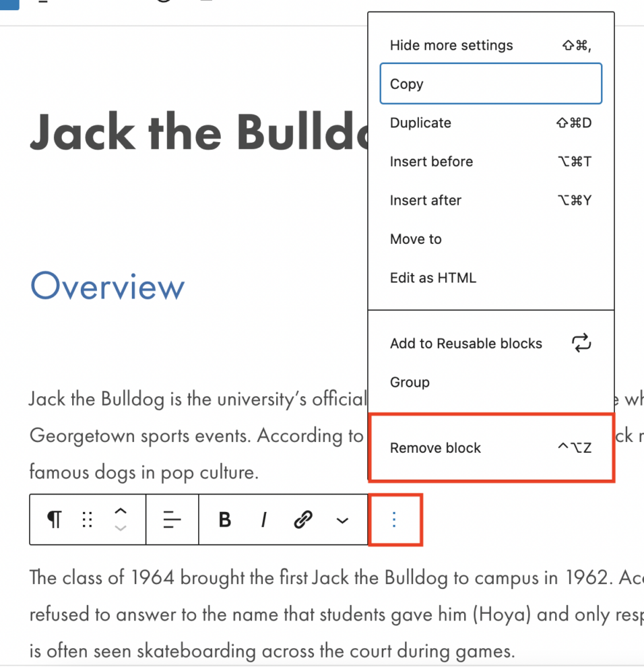This screenshot has height=667, width=644.
Task: Click the paragraph block type icon
Action: tap(54, 519)
